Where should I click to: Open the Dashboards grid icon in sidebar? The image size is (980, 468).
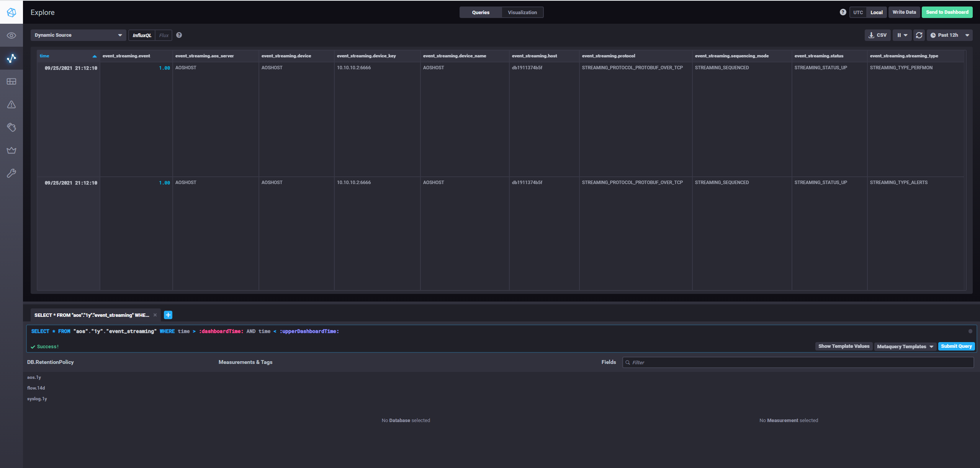[x=11, y=82]
